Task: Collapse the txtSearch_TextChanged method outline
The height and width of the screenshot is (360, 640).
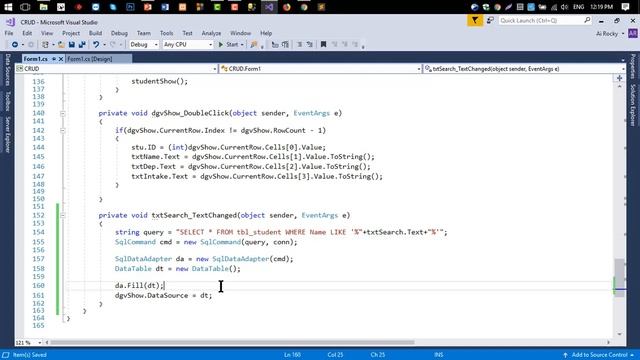Action: pos(62,216)
